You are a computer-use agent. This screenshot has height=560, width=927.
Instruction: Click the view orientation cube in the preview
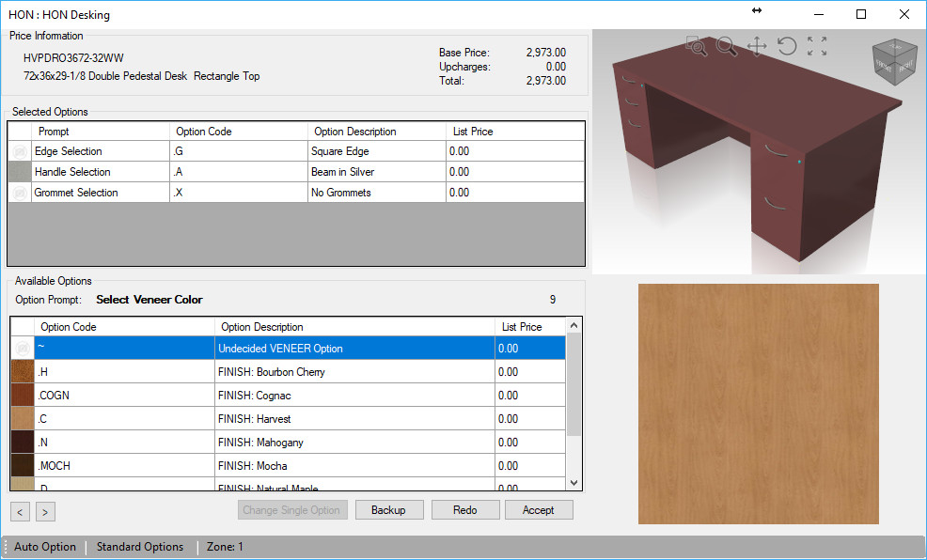(894, 62)
